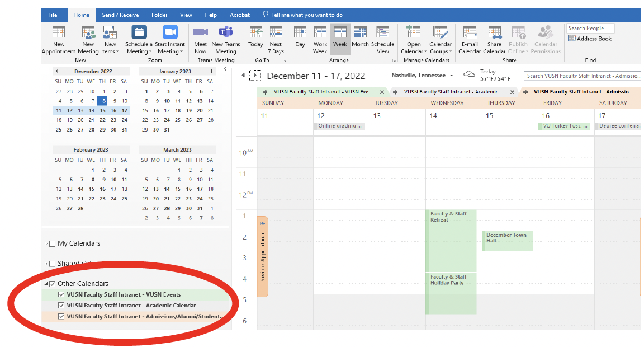Click the New Teams Meeting icon
Viewport: 644px width, 347px height.
point(226,34)
